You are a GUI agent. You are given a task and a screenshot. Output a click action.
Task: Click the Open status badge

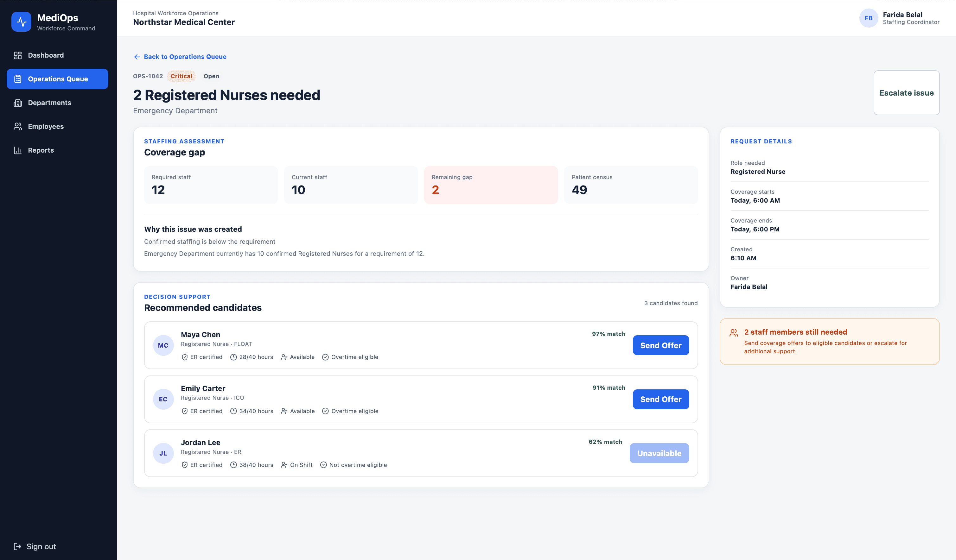(x=211, y=76)
